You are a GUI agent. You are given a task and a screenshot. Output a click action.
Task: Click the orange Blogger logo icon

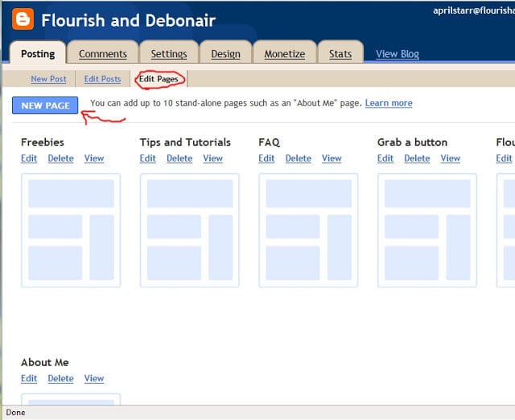[23, 19]
